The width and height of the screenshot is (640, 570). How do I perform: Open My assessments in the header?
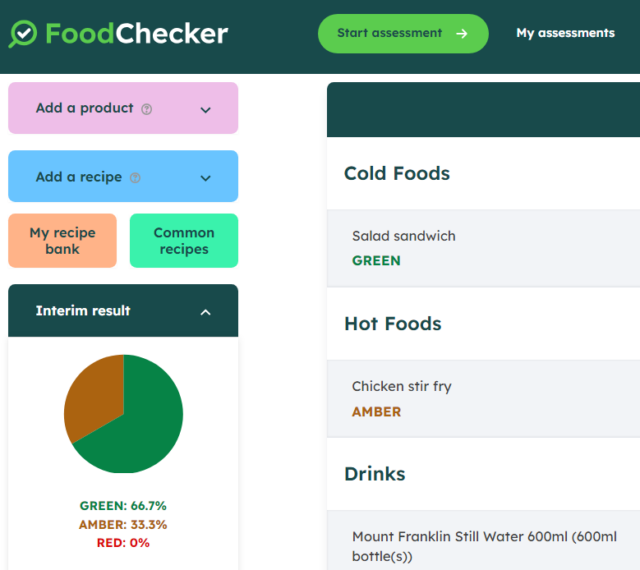(565, 33)
